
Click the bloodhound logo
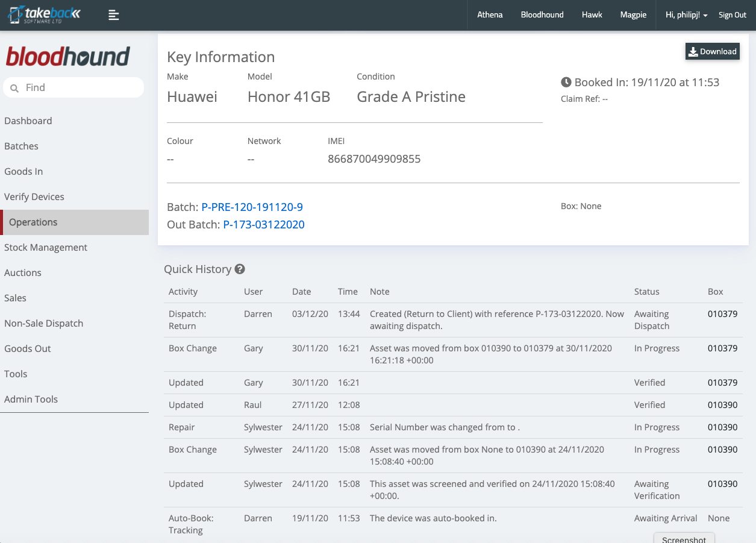click(68, 57)
